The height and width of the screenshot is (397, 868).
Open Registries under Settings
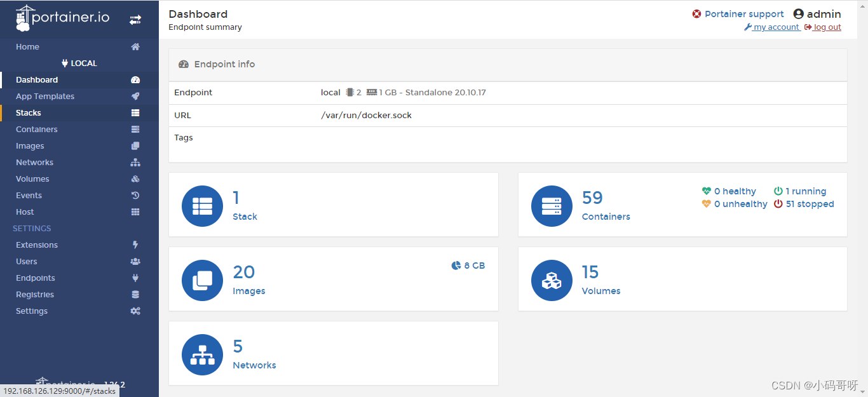[35, 295]
